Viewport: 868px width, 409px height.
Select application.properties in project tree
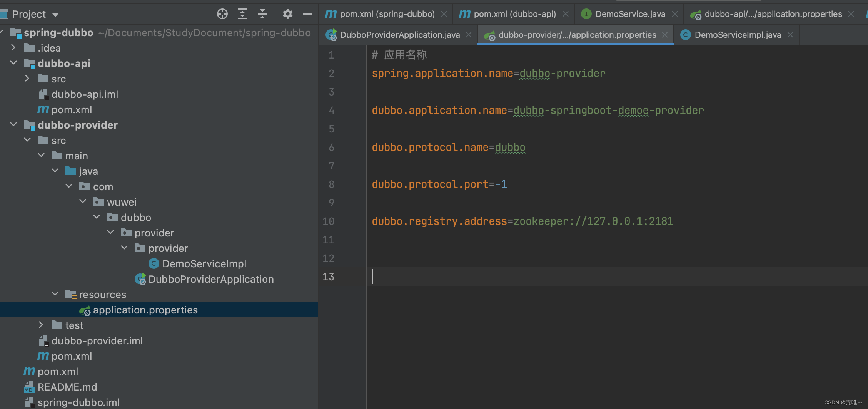click(x=145, y=310)
